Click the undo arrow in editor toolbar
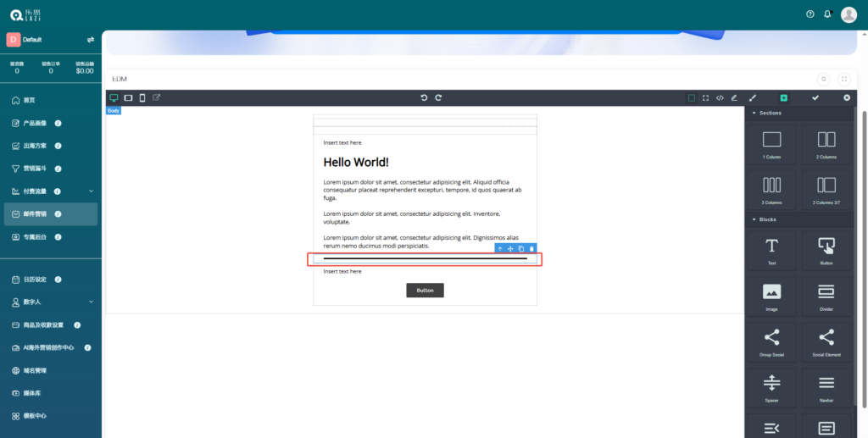This screenshot has width=868, height=438. pyautogui.click(x=424, y=98)
